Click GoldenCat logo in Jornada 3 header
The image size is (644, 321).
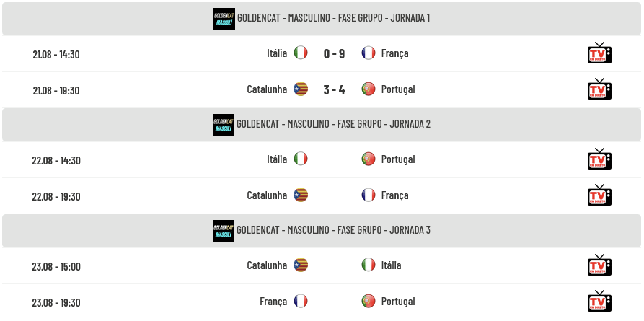tap(224, 231)
